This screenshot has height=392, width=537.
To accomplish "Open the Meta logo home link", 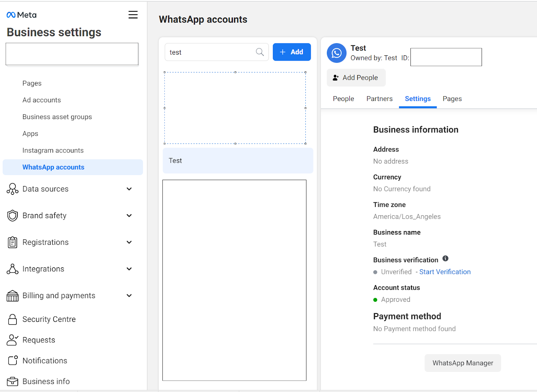I will (x=21, y=15).
